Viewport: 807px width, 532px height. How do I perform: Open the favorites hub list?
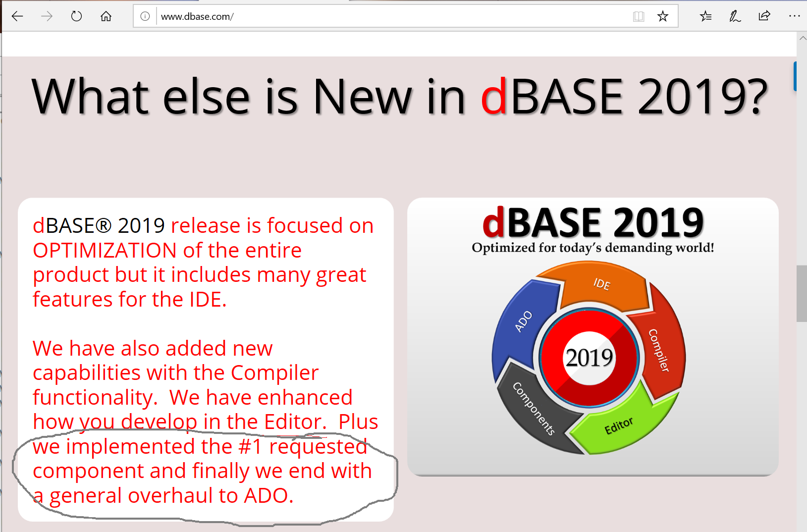tap(706, 16)
